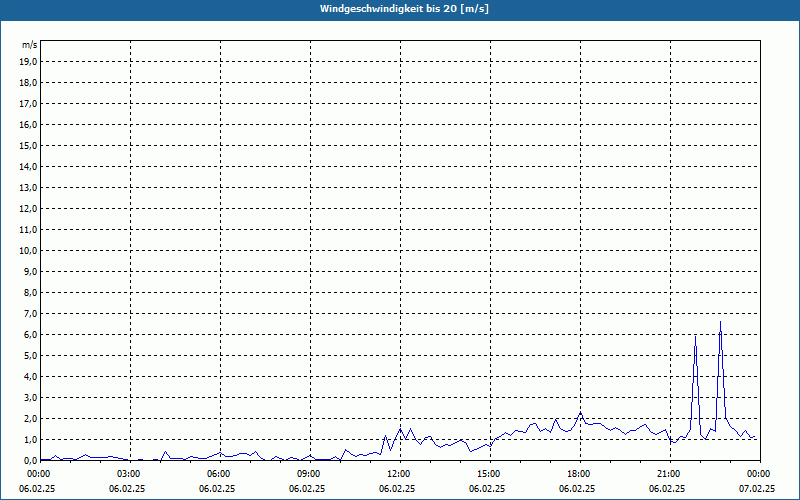Screen dimensions: 800x500
Task: Click the '11,0' y-axis value
Action: pyautogui.click(x=28, y=230)
